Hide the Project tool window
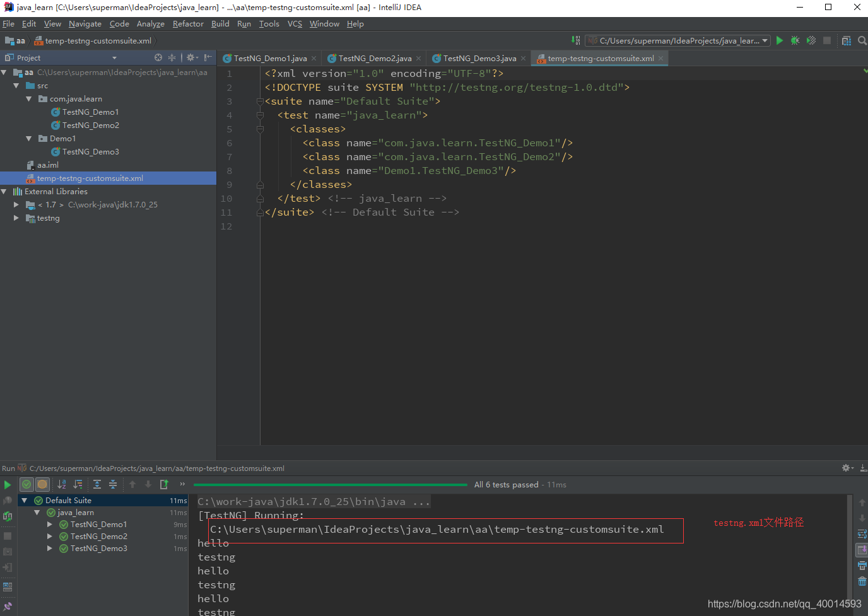Viewport: 868px width, 616px height. click(x=208, y=57)
